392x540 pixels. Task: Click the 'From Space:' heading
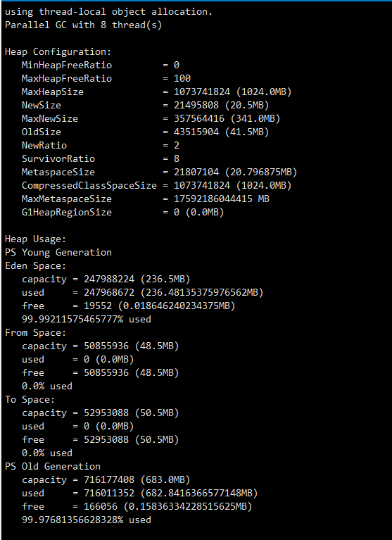click(35, 333)
